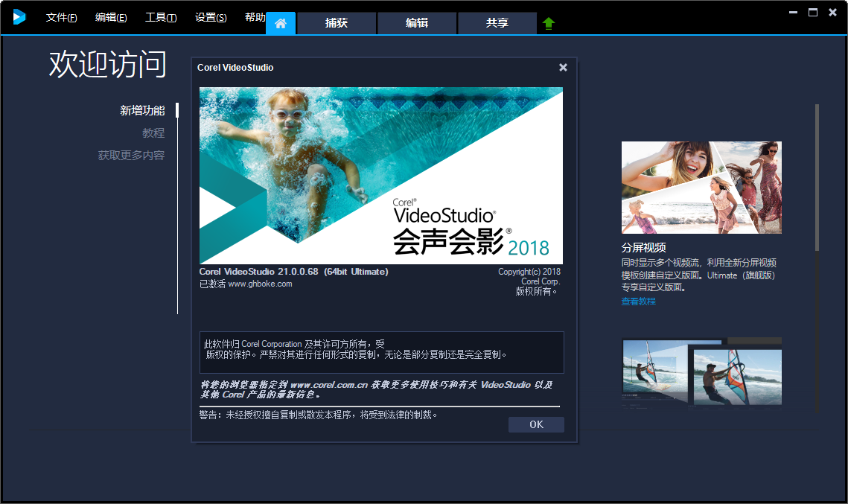848x504 pixels.
Task: Select 新增功能 in welcome sidebar
Action: pyautogui.click(x=142, y=110)
